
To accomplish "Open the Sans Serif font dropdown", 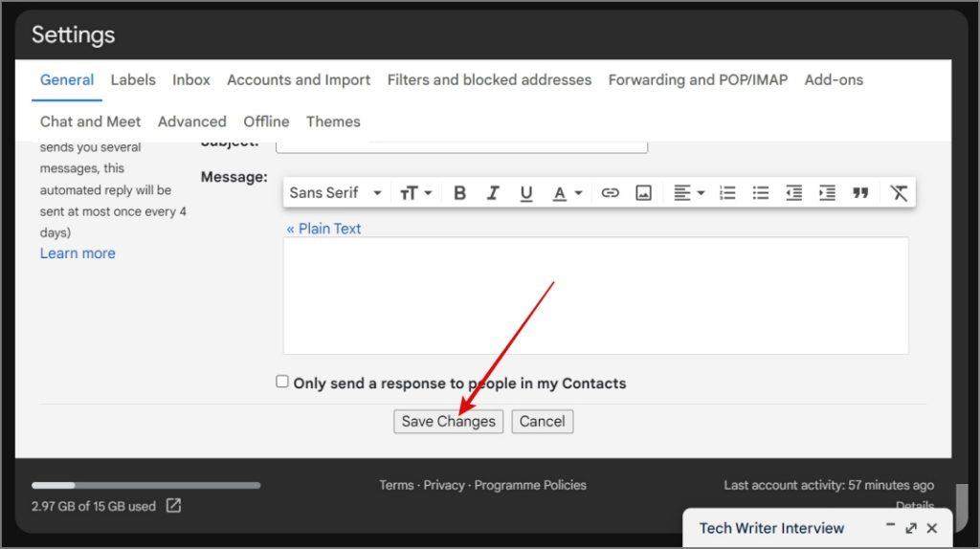I will click(336, 193).
